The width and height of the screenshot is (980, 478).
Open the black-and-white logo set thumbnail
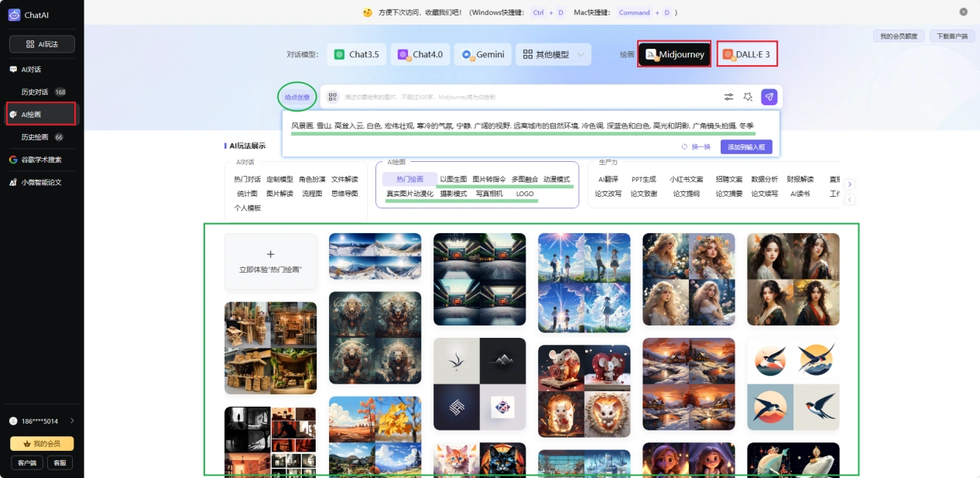(479, 384)
